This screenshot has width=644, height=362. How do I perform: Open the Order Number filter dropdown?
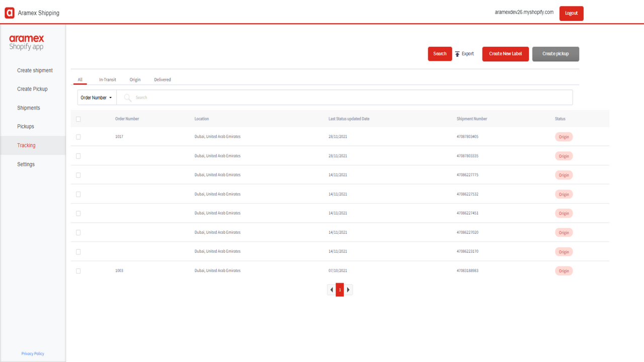coord(97,98)
